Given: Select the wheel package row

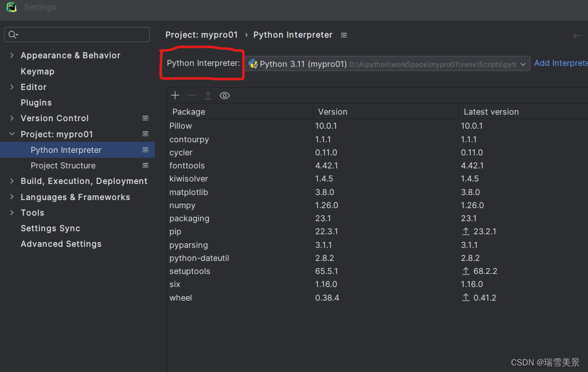Looking at the screenshot, I should pos(377,298).
